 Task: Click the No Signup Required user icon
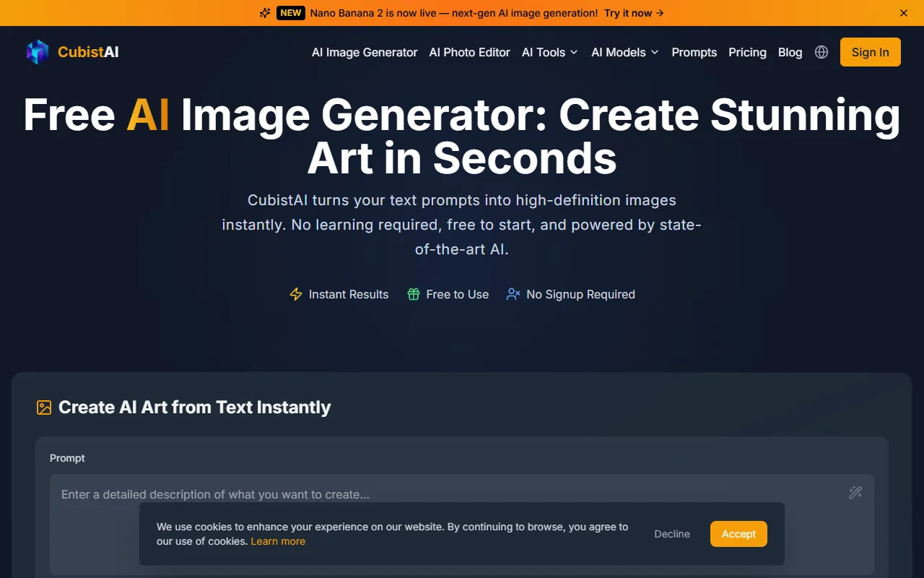(x=513, y=294)
